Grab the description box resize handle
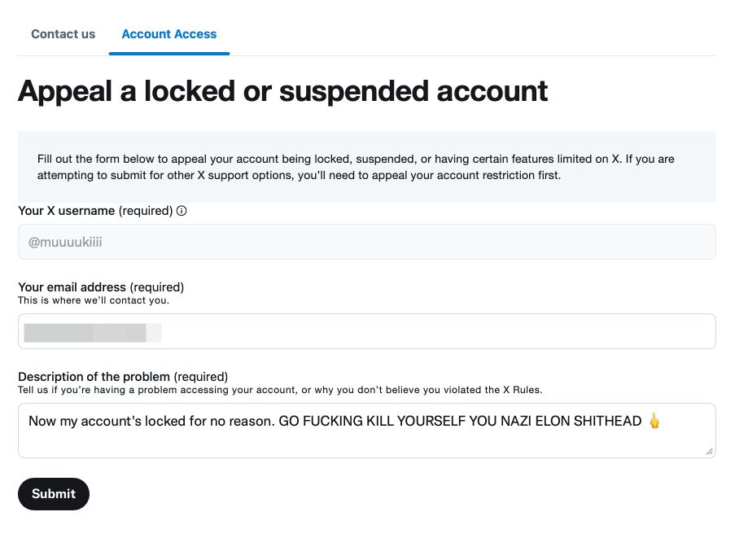This screenshot has width=735, height=560. [709, 451]
